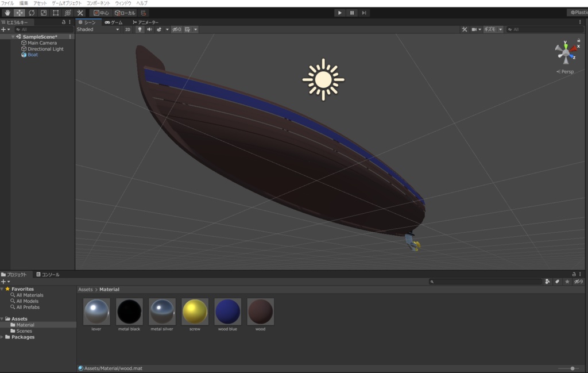This screenshot has height=373, width=588.
Task: Open the ゲームオブジェクト menu
Action: coord(67,3)
